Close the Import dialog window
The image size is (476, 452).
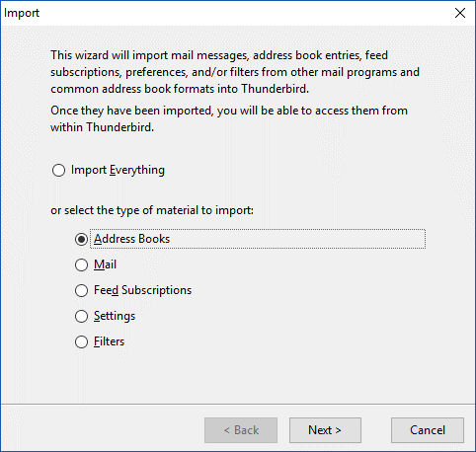click(460, 13)
